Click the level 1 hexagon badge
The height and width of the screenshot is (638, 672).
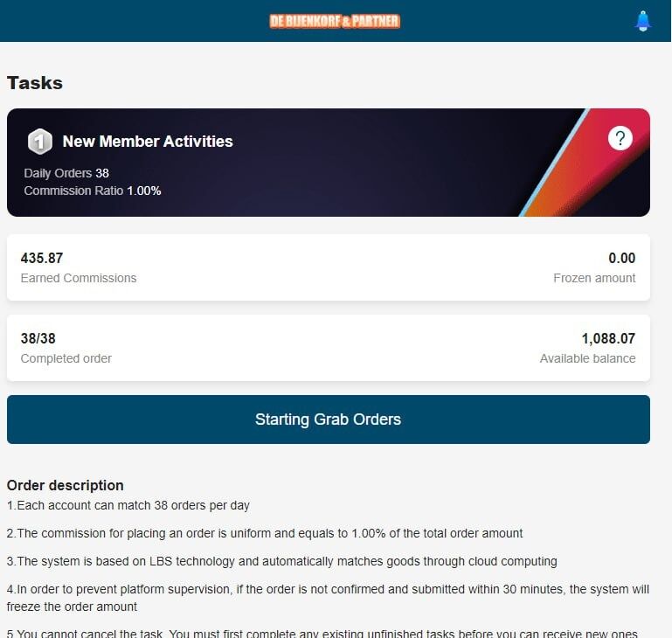(x=39, y=141)
